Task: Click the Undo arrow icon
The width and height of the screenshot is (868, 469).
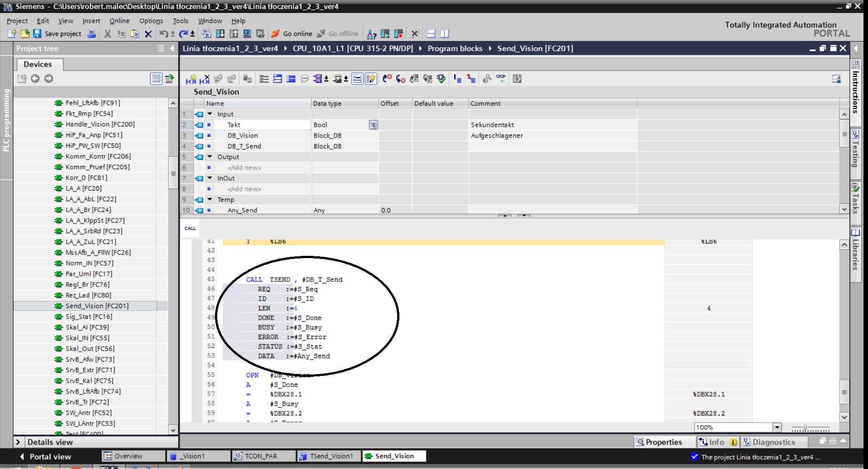Action: 164,34
